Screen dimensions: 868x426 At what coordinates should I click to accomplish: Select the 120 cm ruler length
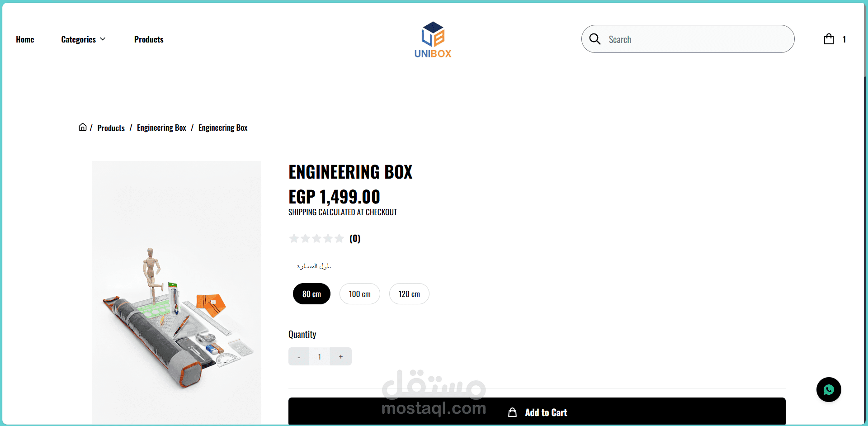tap(409, 294)
